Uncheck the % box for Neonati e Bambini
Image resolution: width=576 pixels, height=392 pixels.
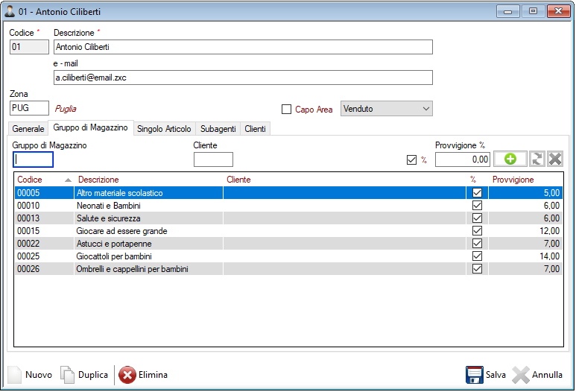coord(478,206)
